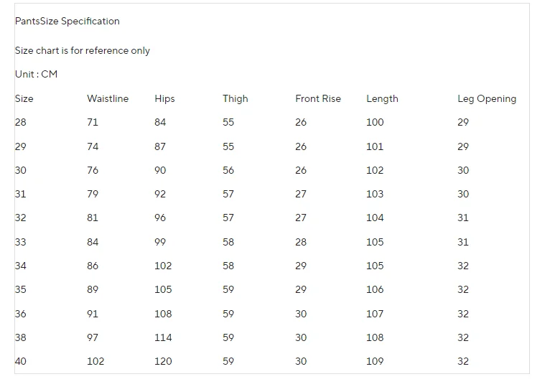Click the 'PantsSize Specification' heading text

pos(67,22)
